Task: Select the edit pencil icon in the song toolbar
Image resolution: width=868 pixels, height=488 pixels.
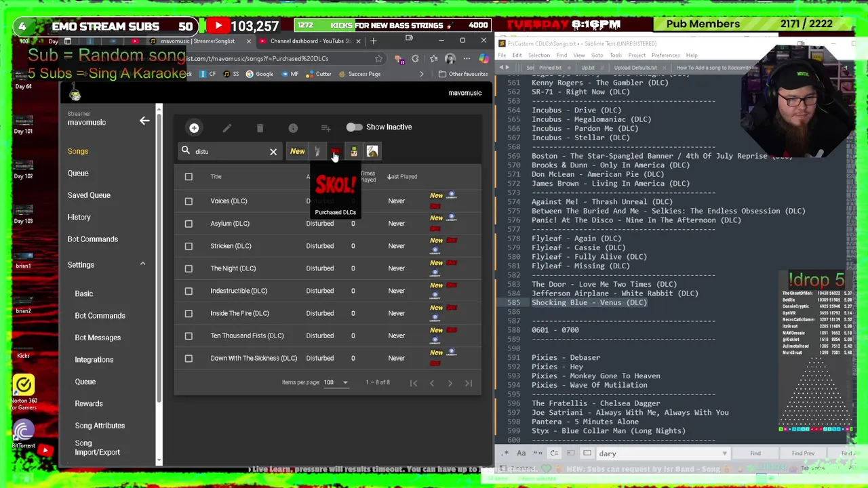Action: tap(227, 127)
